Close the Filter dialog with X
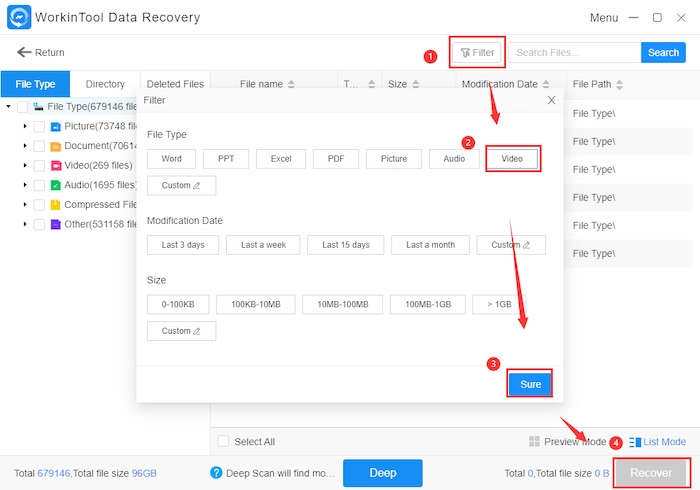The height and width of the screenshot is (490, 700). click(x=551, y=100)
